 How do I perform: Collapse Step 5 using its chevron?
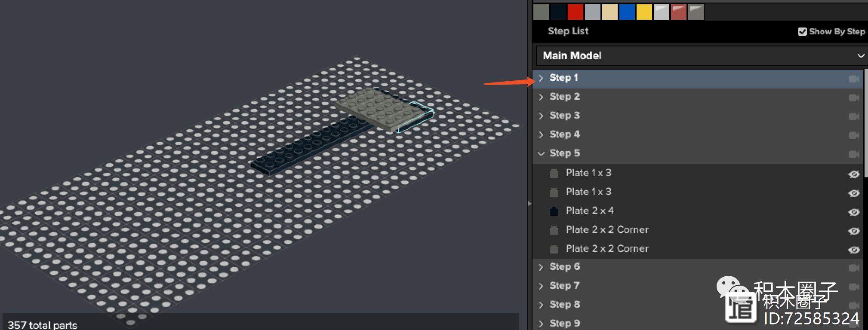coord(541,153)
